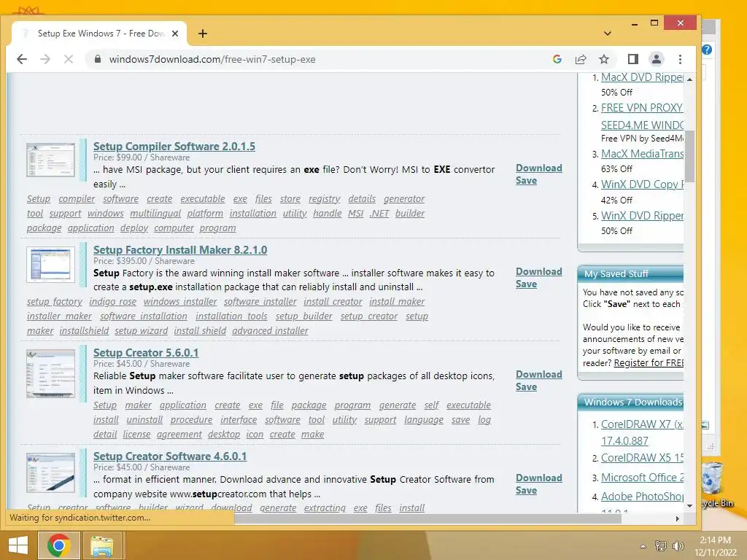Image resolution: width=747 pixels, height=560 pixels.
Task: Open Setup Factory Install Maker 8.2.1.0
Action: (x=180, y=249)
